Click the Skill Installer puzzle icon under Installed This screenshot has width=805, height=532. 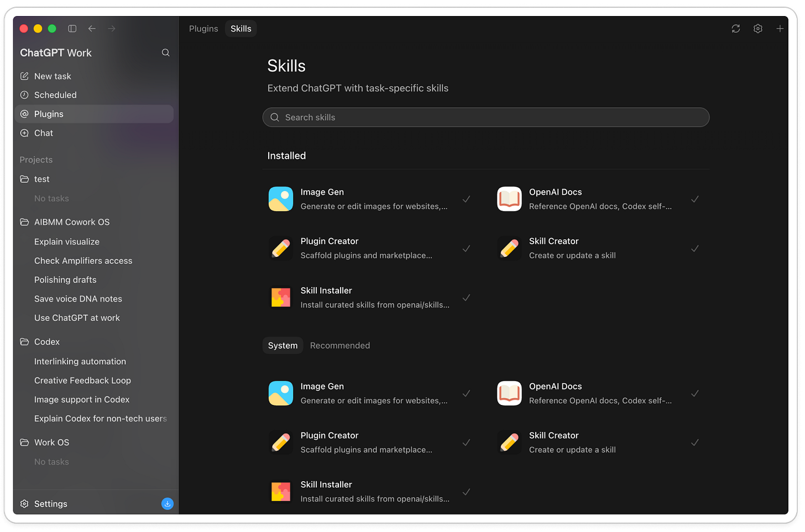[281, 297]
